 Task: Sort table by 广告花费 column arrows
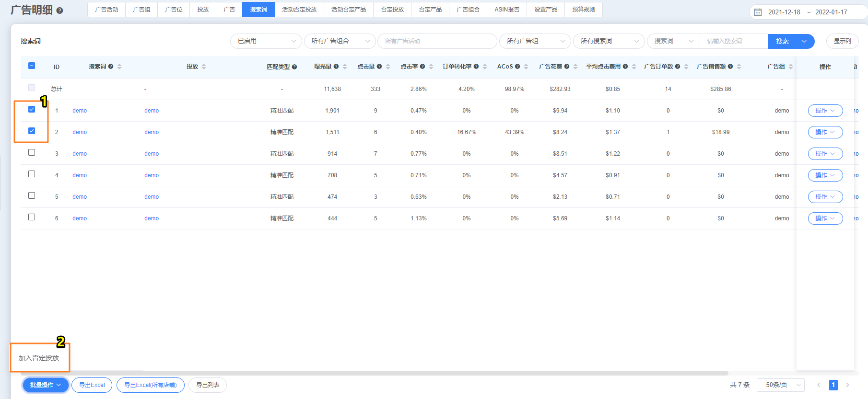575,67
